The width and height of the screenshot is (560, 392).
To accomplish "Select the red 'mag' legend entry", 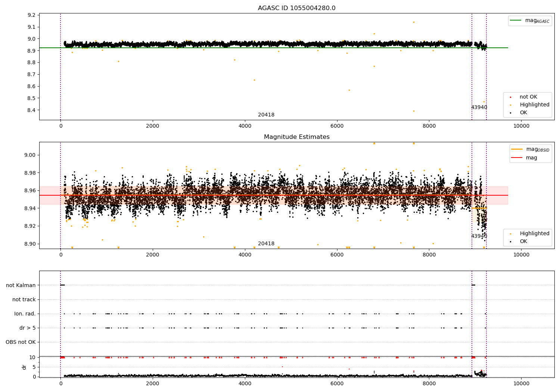I will [532, 158].
